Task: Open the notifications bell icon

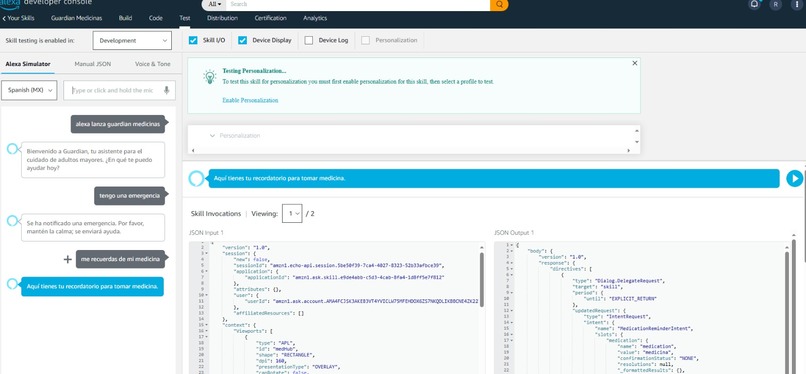Action: 754,4
